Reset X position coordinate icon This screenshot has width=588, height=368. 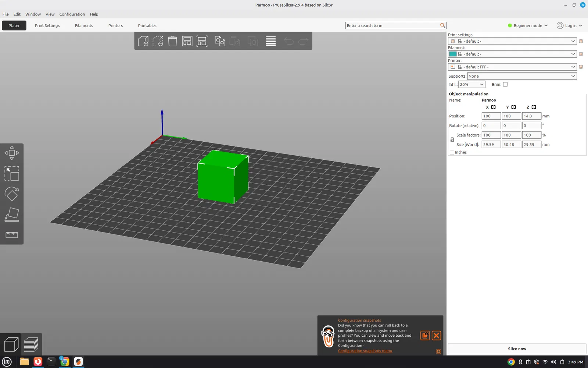click(x=494, y=107)
